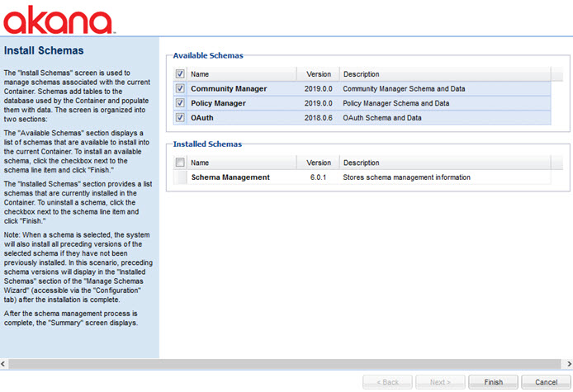Sort Available Schemas by Description column header

pos(446,73)
